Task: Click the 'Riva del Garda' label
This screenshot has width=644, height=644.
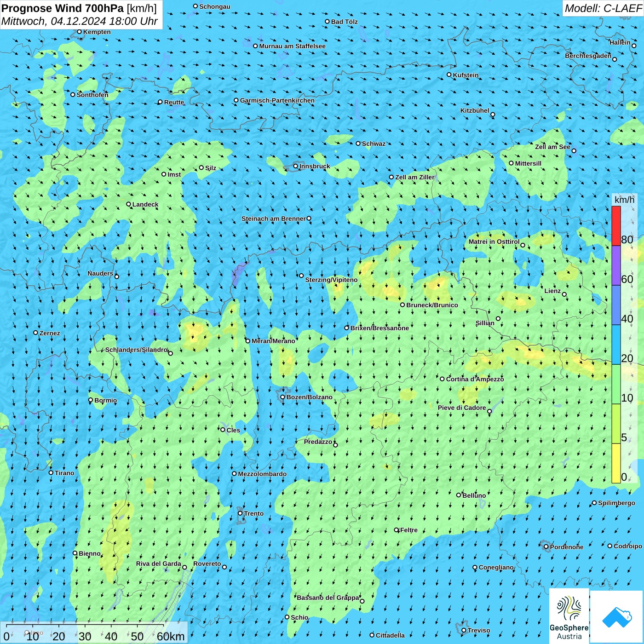Action: 158,563
